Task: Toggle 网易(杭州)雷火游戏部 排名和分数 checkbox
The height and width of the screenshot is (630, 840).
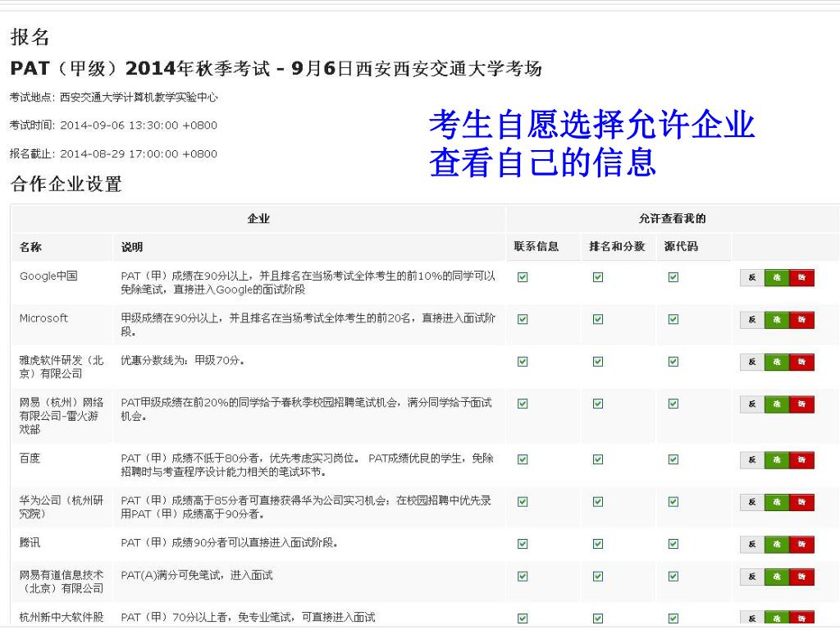Action: click(598, 404)
